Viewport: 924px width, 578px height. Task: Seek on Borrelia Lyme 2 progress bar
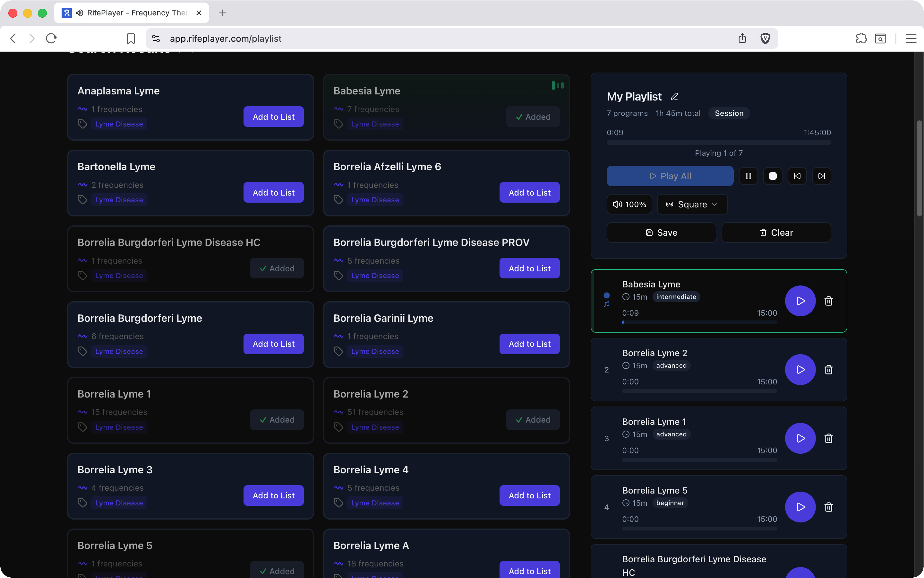(699, 391)
